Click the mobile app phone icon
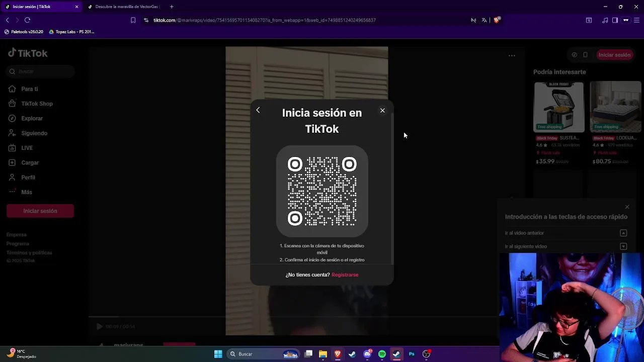 [x=585, y=55]
